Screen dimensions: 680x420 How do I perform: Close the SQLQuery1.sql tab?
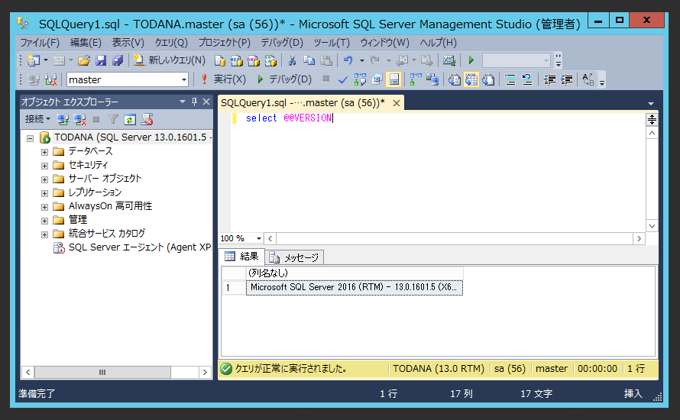pos(396,103)
